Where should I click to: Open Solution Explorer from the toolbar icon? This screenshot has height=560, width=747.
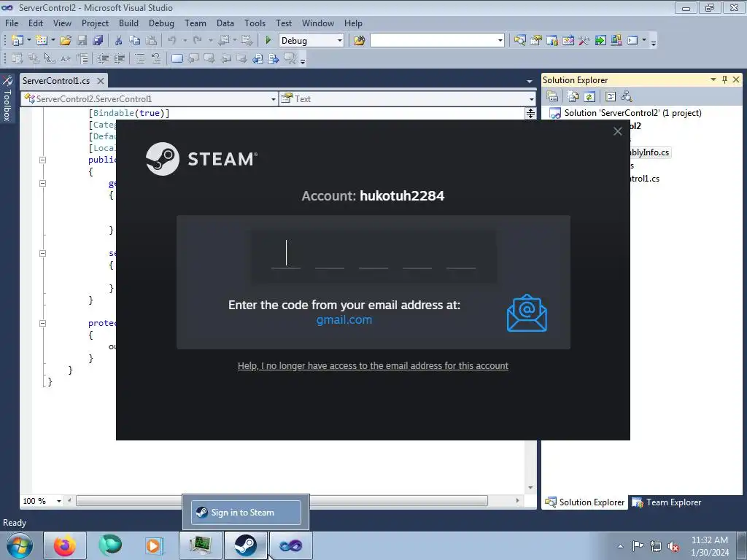(x=519, y=41)
